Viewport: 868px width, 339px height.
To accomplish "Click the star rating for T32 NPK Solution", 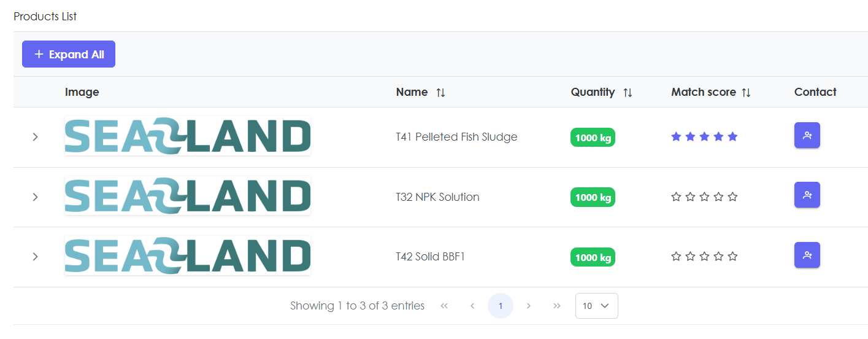I will click(x=704, y=197).
